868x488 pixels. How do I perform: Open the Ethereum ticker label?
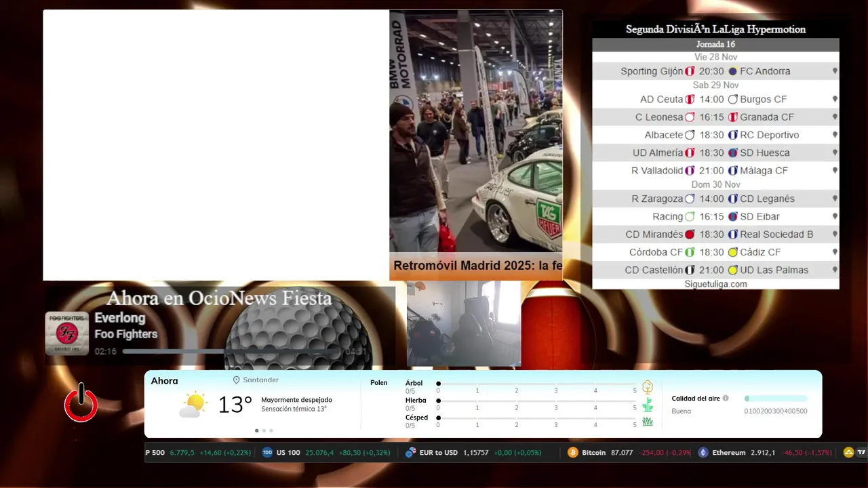pos(729,453)
